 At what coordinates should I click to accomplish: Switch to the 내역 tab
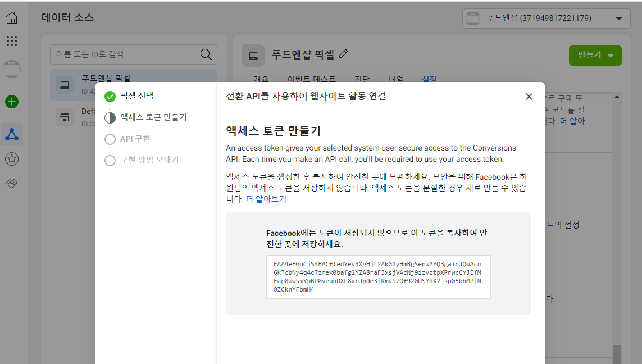coord(395,79)
